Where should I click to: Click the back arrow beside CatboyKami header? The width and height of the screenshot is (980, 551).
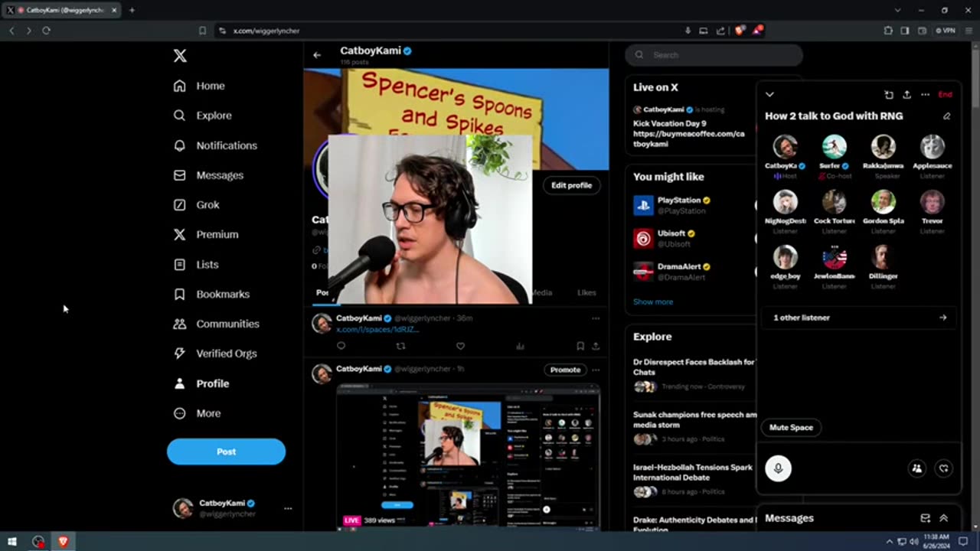317,55
